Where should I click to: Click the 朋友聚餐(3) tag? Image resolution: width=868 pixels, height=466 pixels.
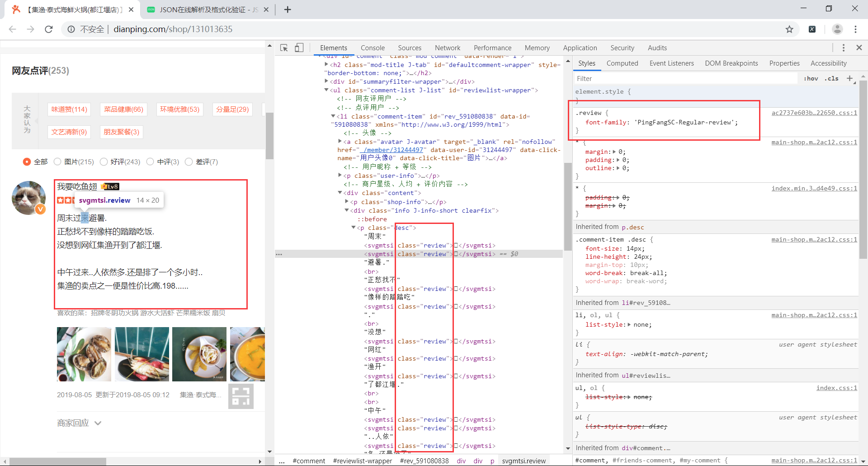click(121, 132)
